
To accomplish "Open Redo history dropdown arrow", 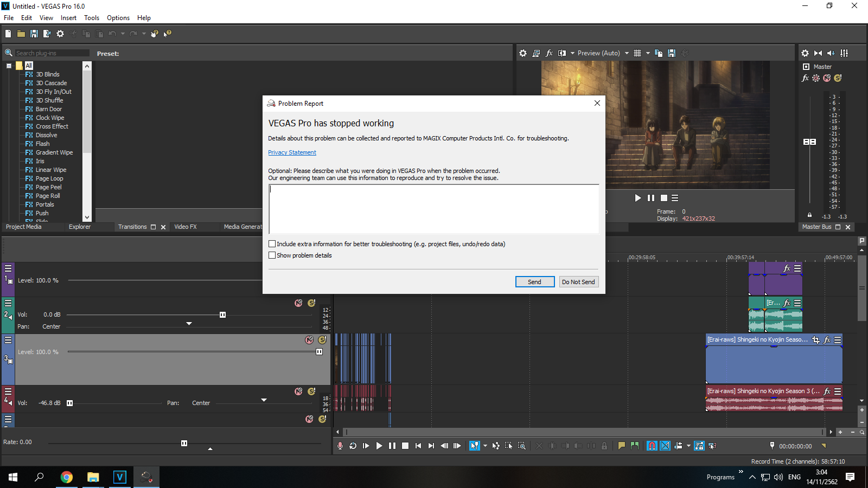I will tap(144, 34).
